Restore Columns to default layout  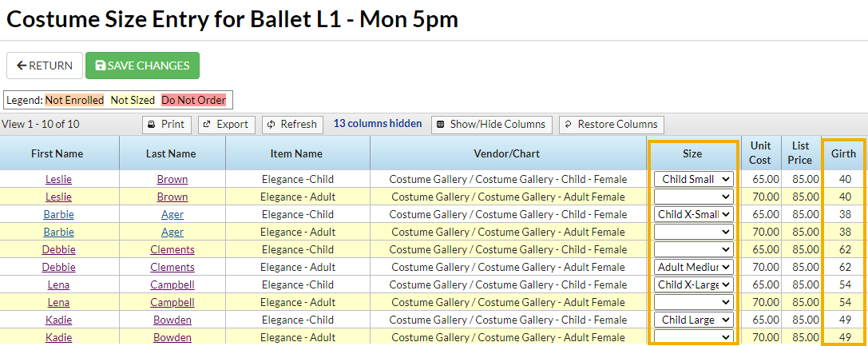click(611, 125)
